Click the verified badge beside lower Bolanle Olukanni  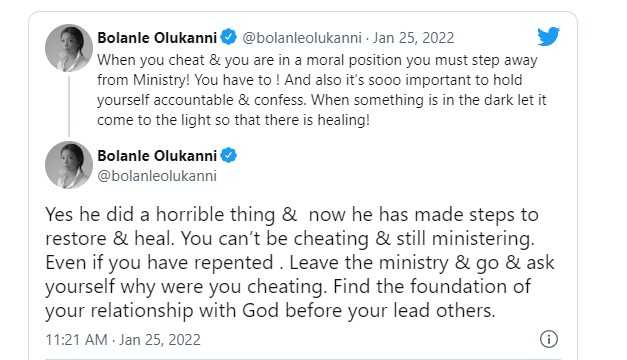point(229,155)
